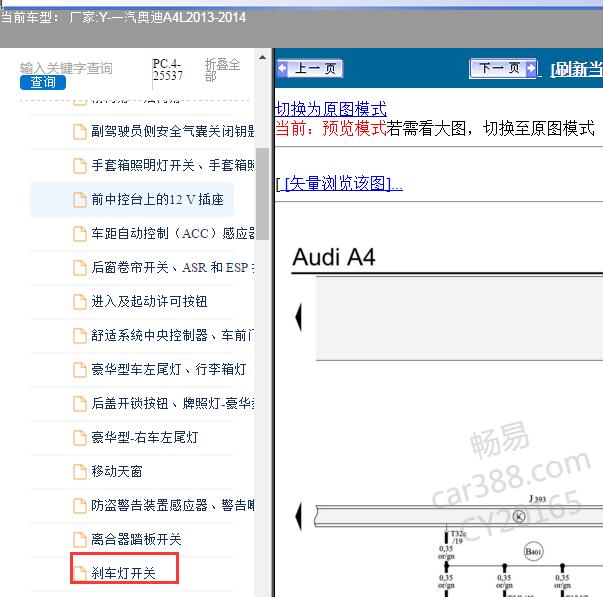Open 后窗卷帘开关、ASR 和 ESP entry
Image resolution: width=603 pixels, height=597 pixels.
[172, 267]
